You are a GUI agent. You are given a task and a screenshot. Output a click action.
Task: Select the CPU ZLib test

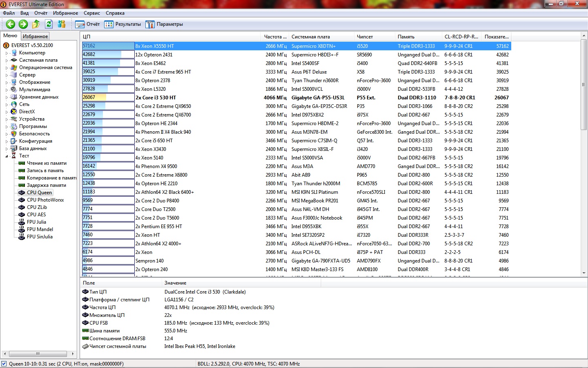click(37, 207)
